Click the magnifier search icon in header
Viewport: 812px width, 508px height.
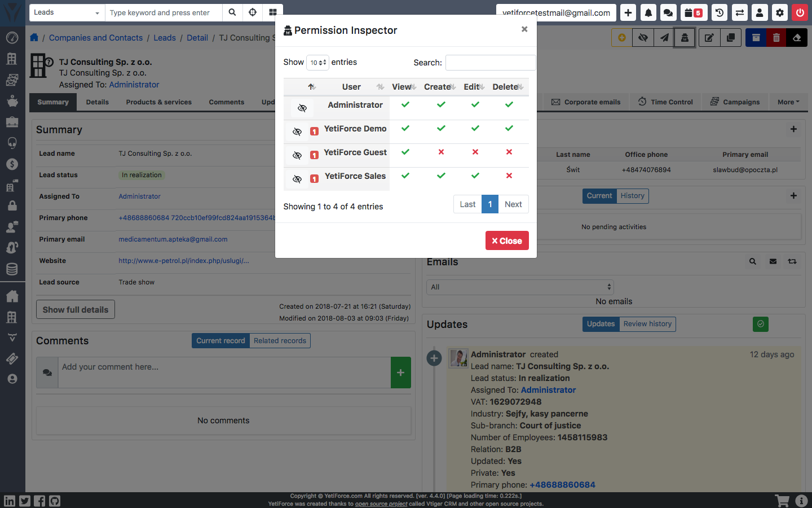(x=232, y=12)
